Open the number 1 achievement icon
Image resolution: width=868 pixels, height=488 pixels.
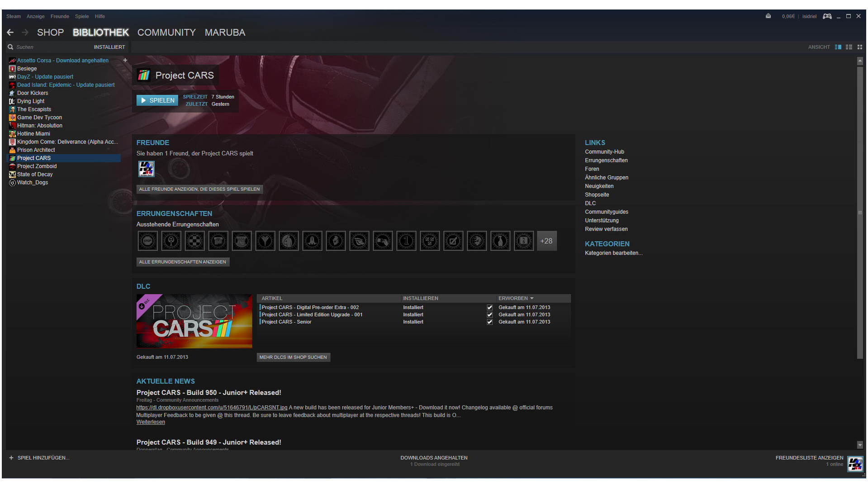click(406, 241)
